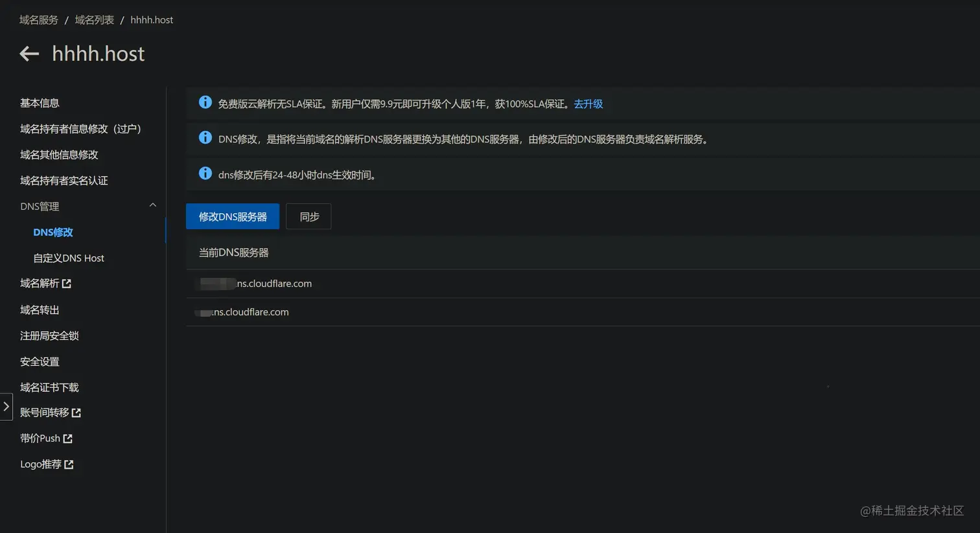
Task: Click the 修改DNS服务器 button
Action: (233, 216)
